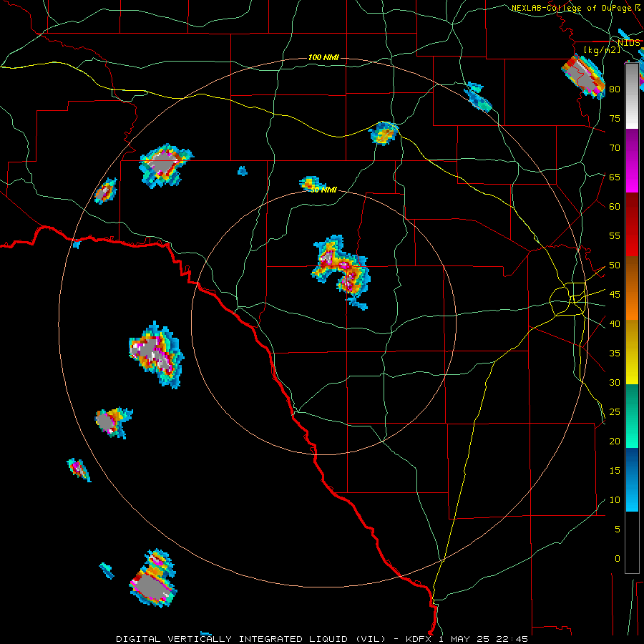Click the NIDS label above the scale

click(x=628, y=43)
